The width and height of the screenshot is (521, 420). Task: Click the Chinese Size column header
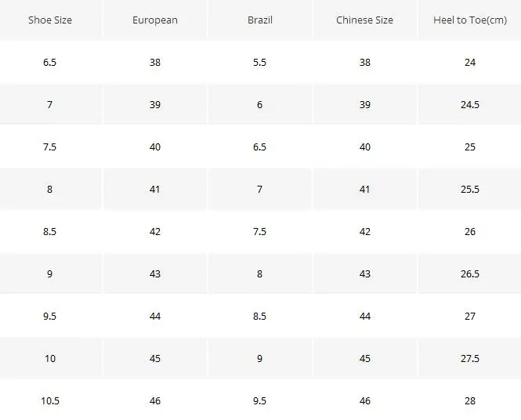click(364, 20)
